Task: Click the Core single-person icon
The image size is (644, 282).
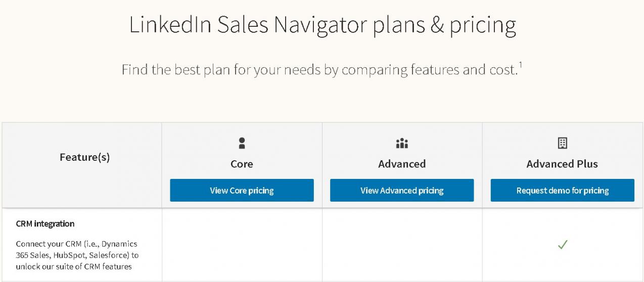Action: (x=242, y=144)
